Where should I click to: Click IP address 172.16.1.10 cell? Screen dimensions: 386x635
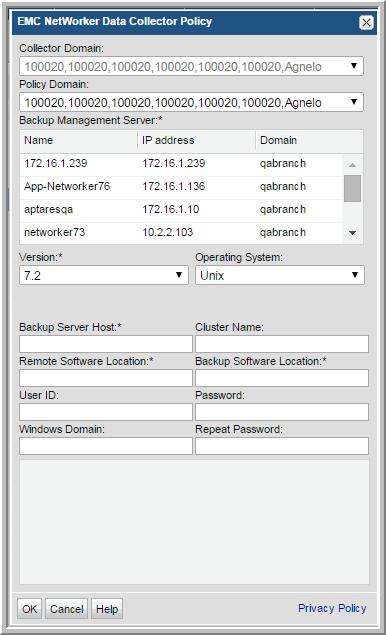171,210
